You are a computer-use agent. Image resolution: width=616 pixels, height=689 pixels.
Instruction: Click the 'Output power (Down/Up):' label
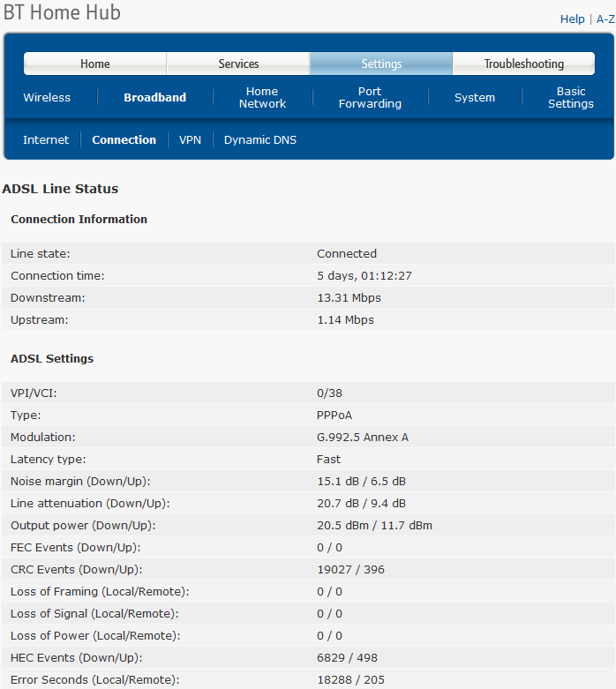pos(83,525)
